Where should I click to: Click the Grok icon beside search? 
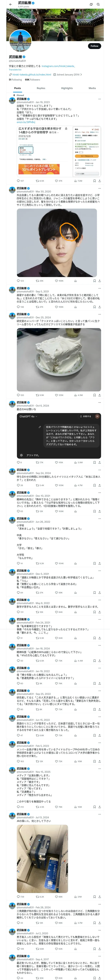(91, 4)
